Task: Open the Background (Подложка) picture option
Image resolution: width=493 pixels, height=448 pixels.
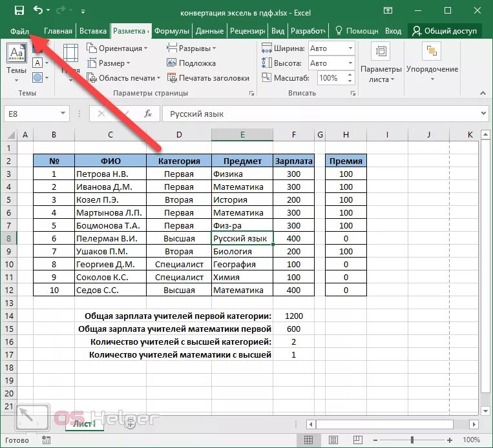Action: [191, 63]
